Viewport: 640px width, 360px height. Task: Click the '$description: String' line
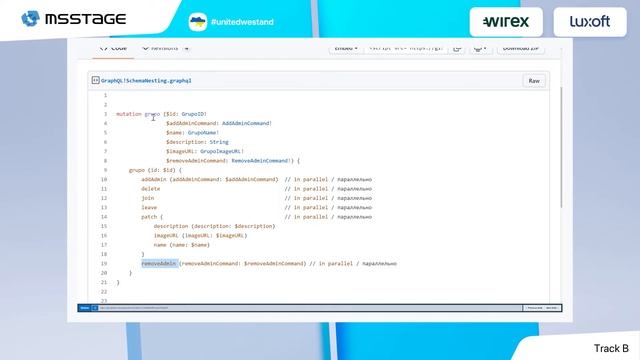click(197, 142)
